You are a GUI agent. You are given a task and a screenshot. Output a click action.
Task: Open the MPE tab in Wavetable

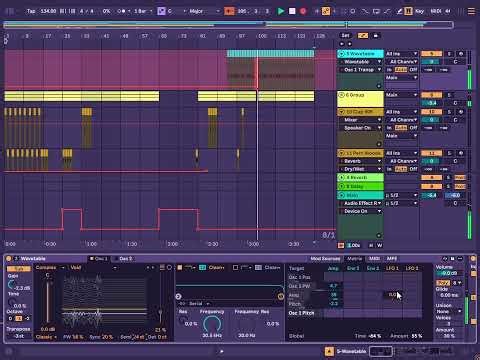[392, 258]
